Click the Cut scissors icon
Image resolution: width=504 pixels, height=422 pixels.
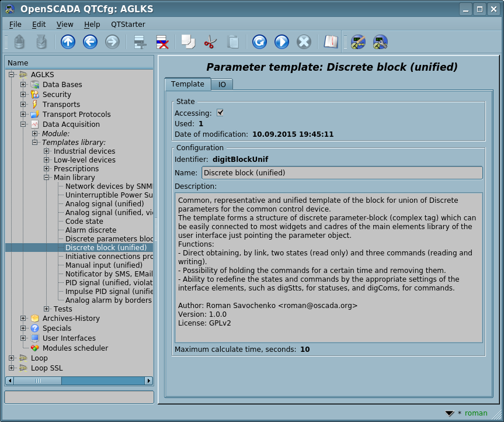(x=210, y=42)
